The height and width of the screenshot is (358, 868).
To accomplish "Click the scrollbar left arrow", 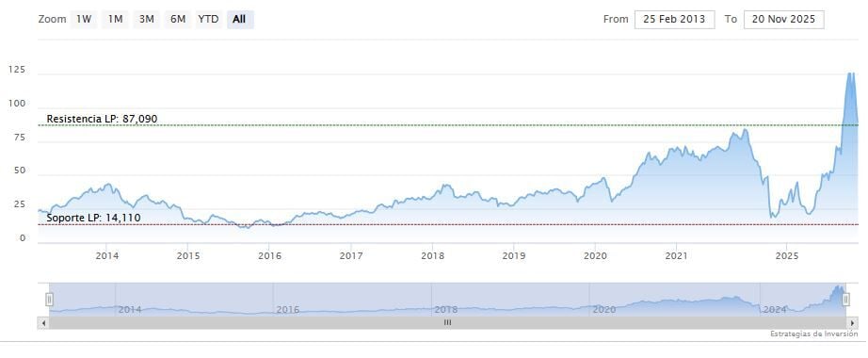I will click(43, 322).
